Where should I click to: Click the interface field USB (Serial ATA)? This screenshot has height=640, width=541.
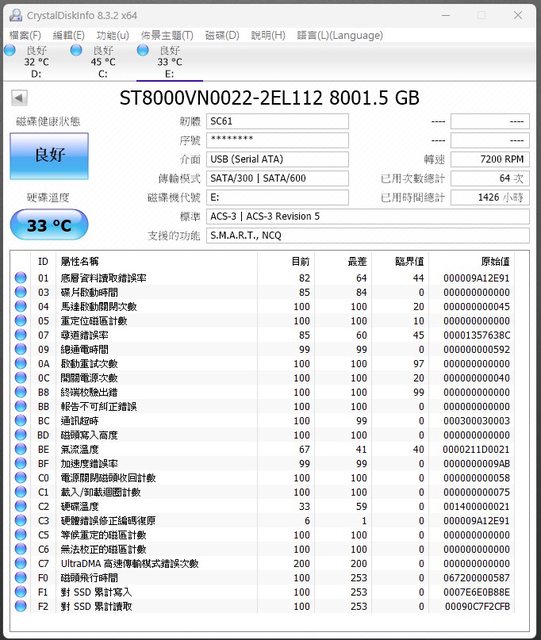277,159
